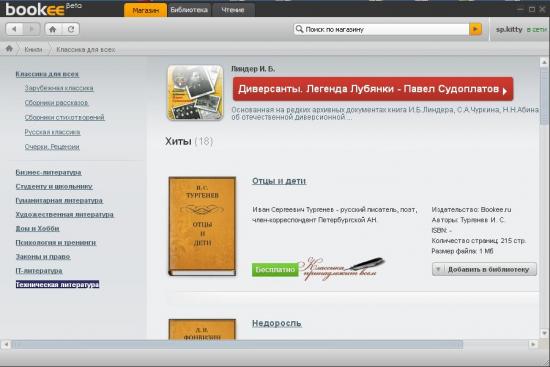Open the Отцы и дети book title link
The width and height of the screenshot is (550, 367).
(x=279, y=181)
